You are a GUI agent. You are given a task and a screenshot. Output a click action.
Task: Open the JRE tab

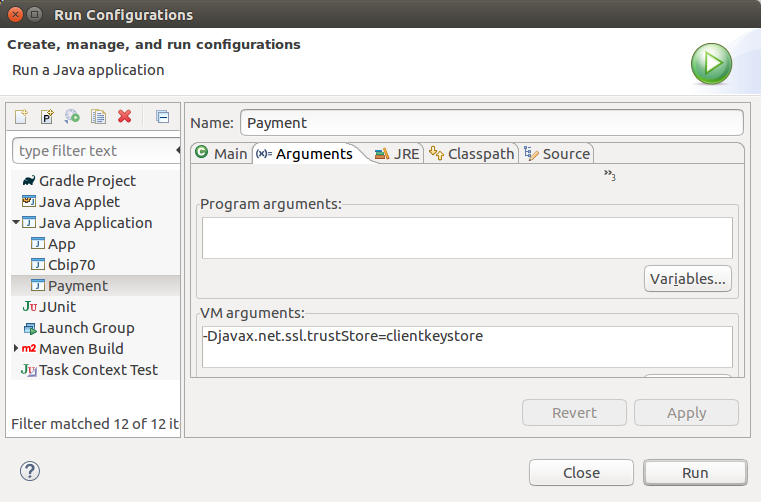397,154
